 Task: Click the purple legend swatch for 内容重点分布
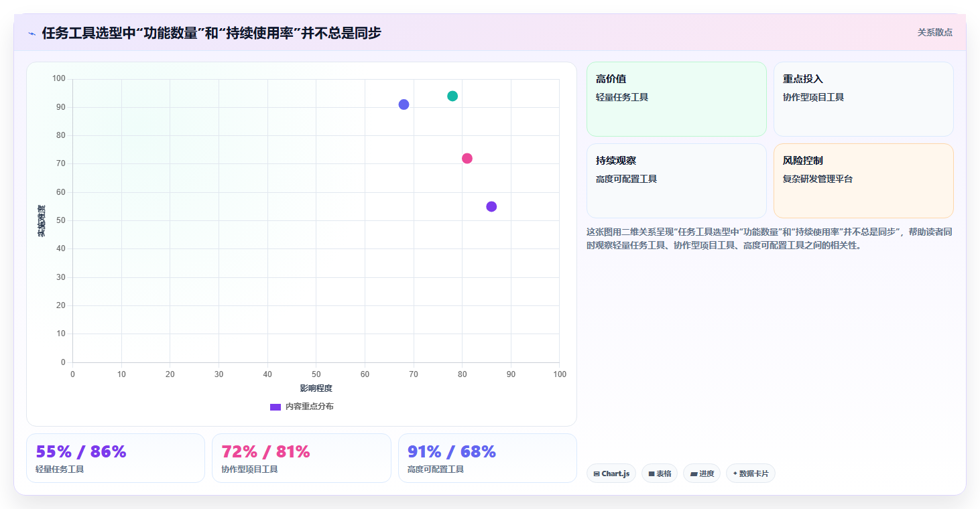(x=275, y=407)
